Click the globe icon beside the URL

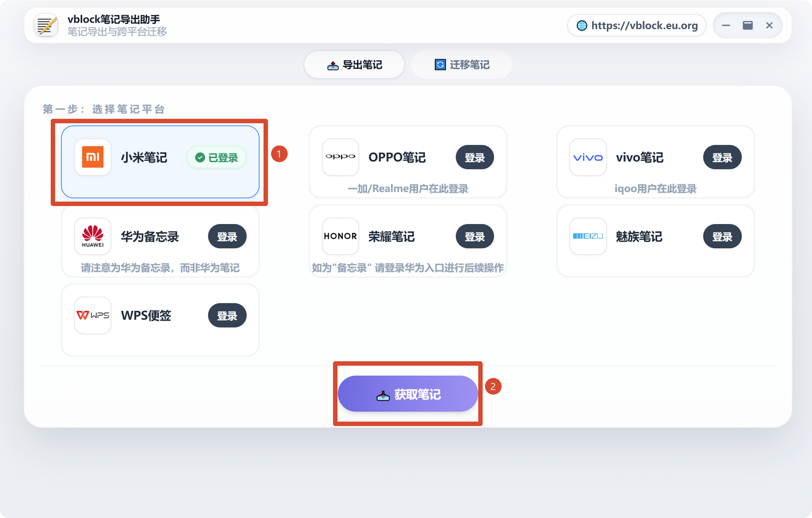pyautogui.click(x=582, y=25)
